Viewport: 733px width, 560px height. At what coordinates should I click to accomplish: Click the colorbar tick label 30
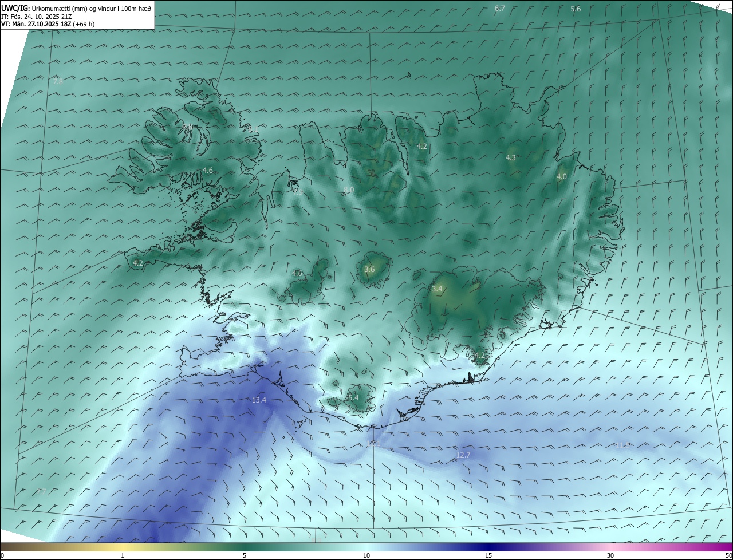(610, 555)
